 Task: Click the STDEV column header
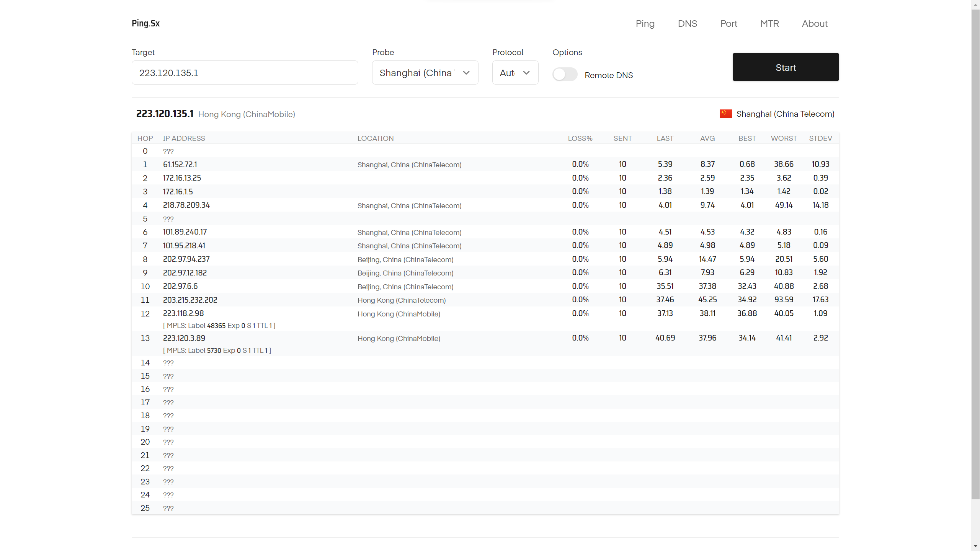pos(820,139)
